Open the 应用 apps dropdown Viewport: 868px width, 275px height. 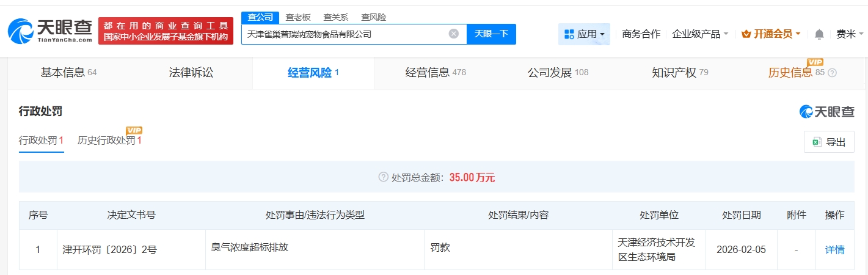coord(584,34)
